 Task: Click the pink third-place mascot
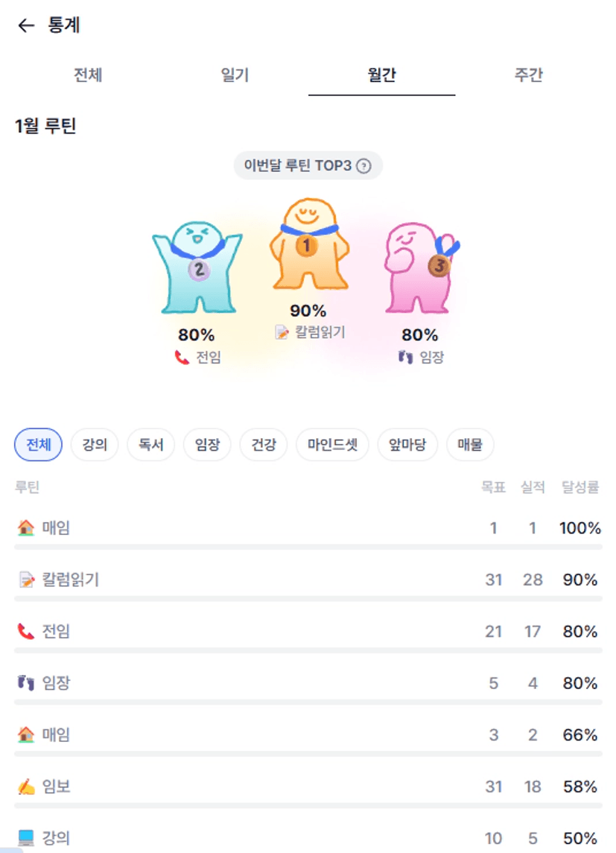pos(419,268)
